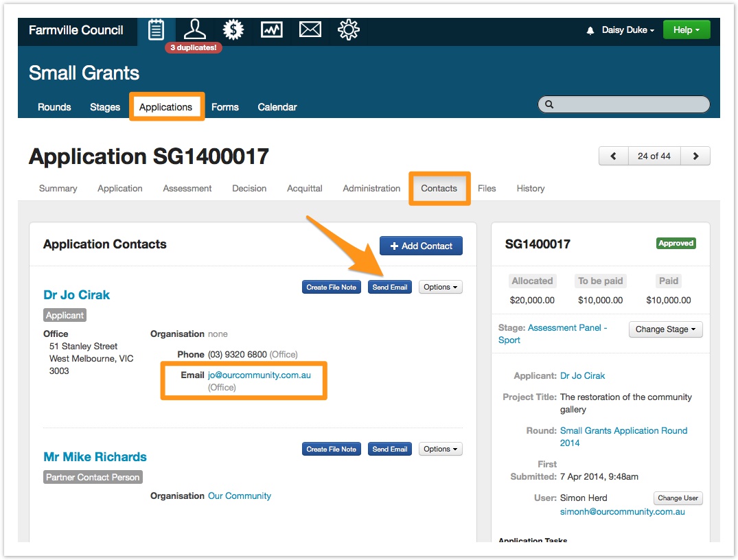Go to the next application arrow

click(695, 156)
